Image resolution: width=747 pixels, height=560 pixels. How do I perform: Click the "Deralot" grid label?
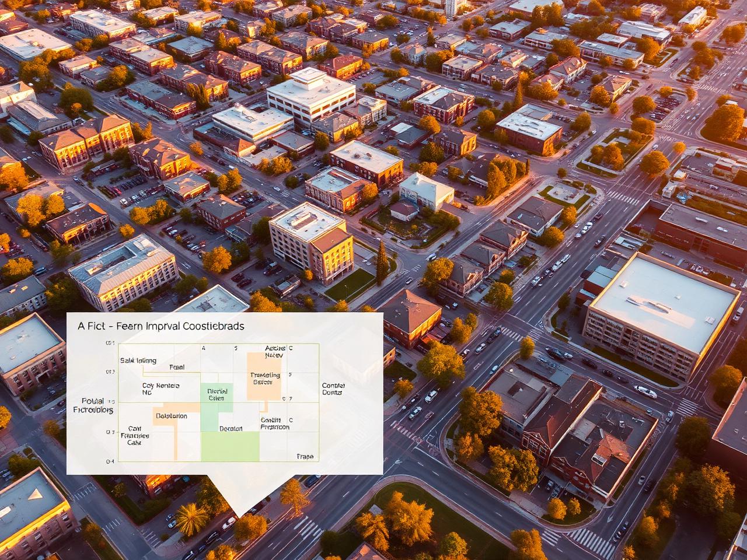[230, 428]
